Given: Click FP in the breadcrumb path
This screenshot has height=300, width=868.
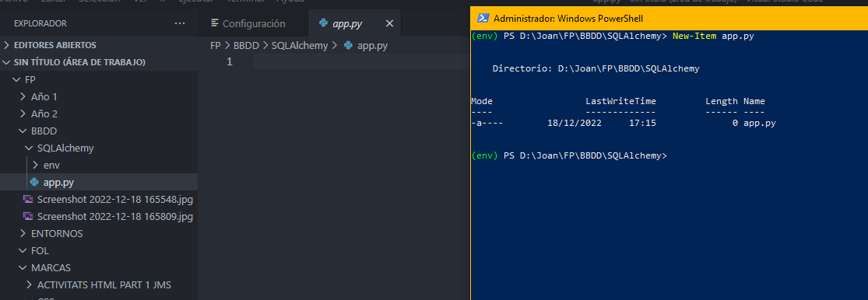Looking at the screenshot, I should pos(216,46).
